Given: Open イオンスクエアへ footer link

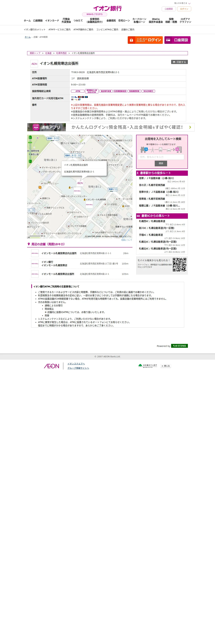Looking at the screenshot, I should pyautogui.click(x=76, y=364).
